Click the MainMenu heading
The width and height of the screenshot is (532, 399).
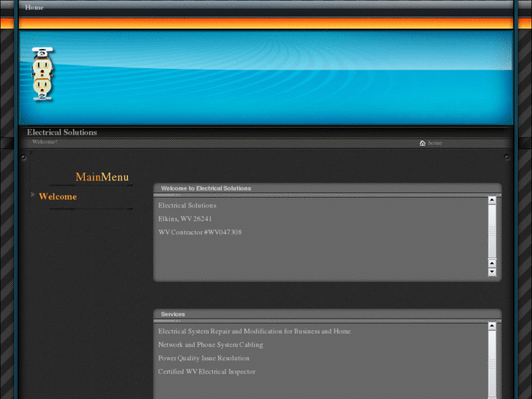(102, 177)
